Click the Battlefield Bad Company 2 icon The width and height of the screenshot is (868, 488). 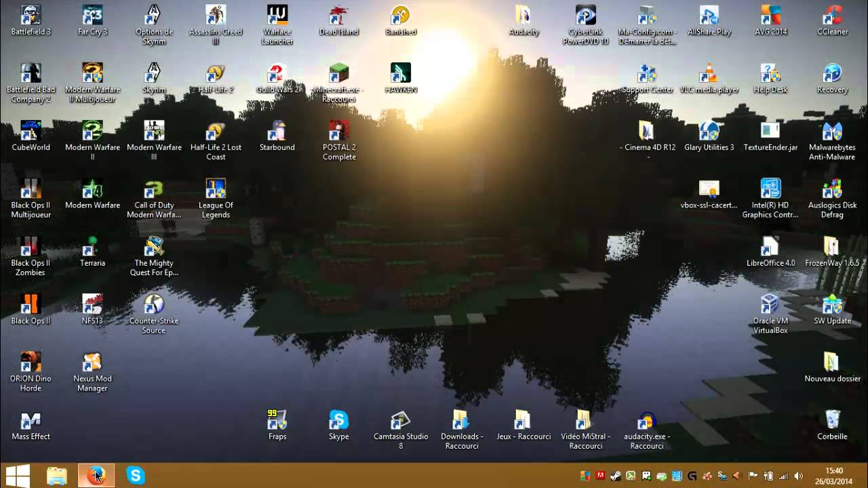31,73
